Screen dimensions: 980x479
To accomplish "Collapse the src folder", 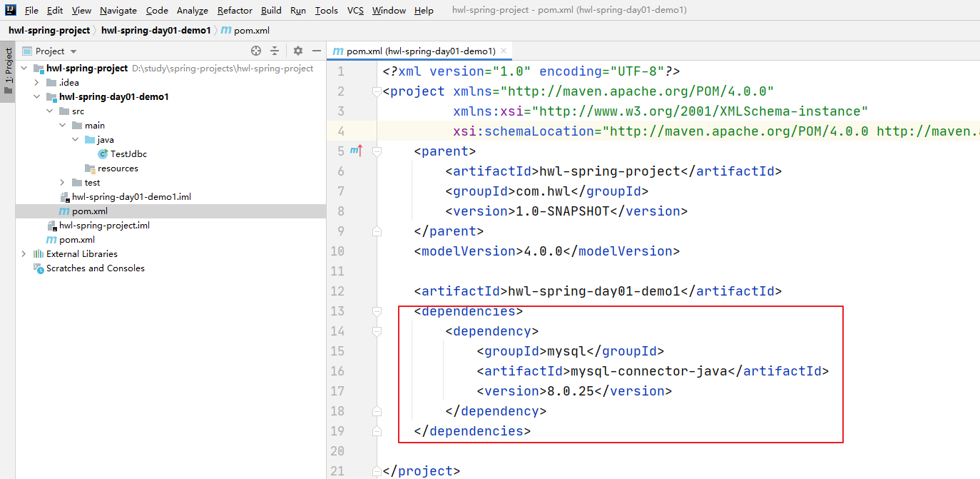I will click(49, 111).
